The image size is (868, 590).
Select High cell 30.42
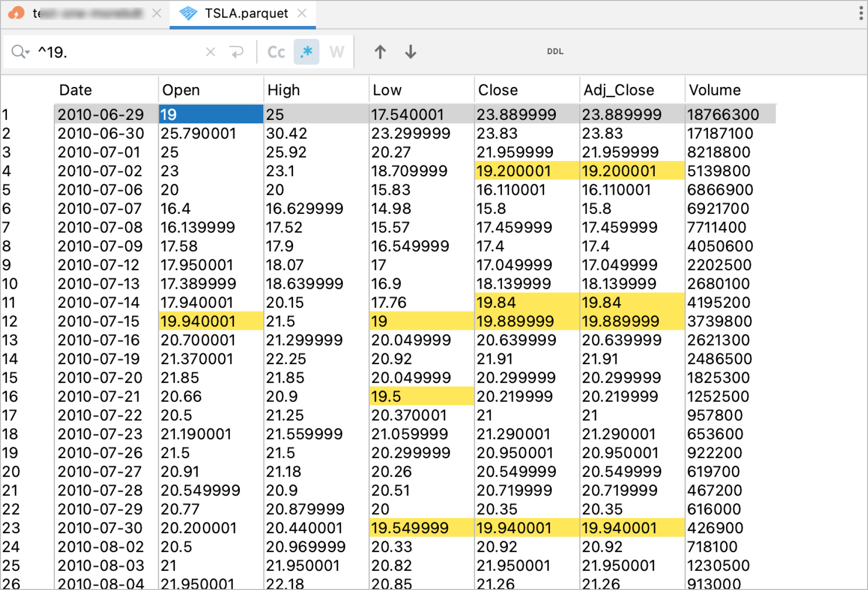[316, 133]
